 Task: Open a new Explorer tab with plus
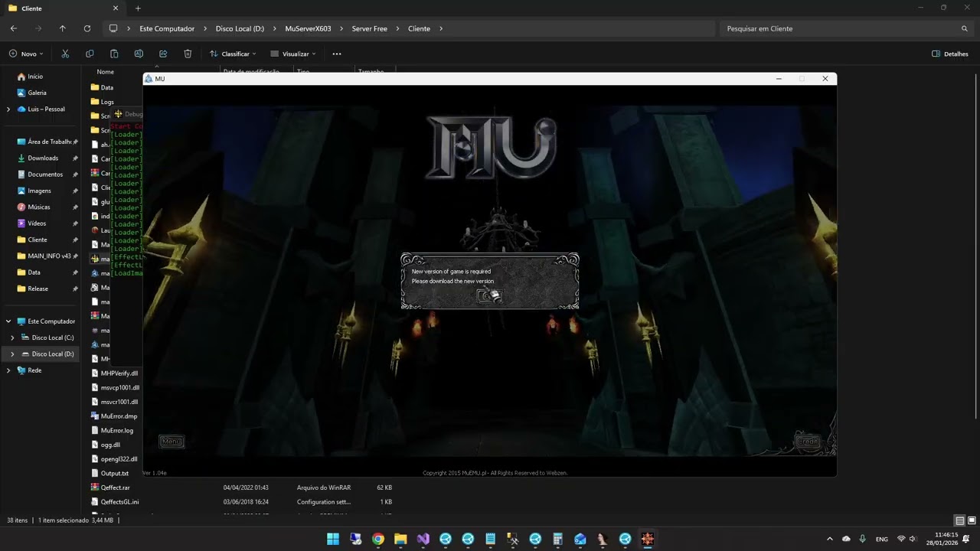coord(138,8)
